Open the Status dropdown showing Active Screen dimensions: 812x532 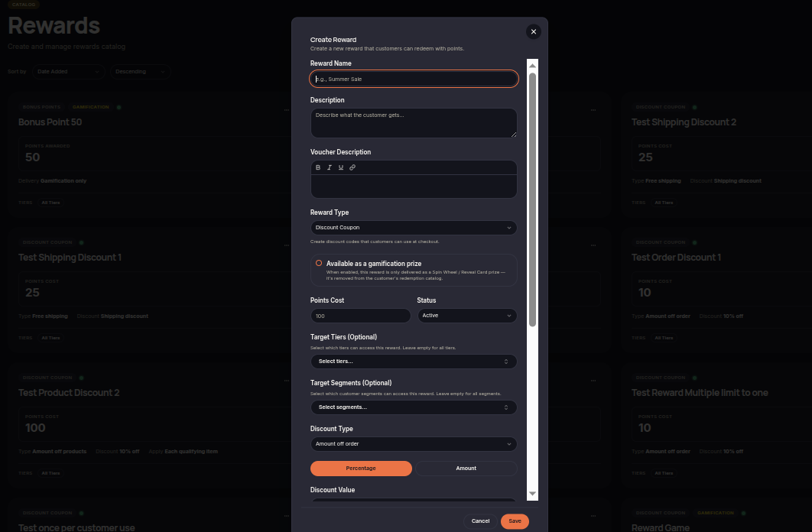click(x=467, y=316)
